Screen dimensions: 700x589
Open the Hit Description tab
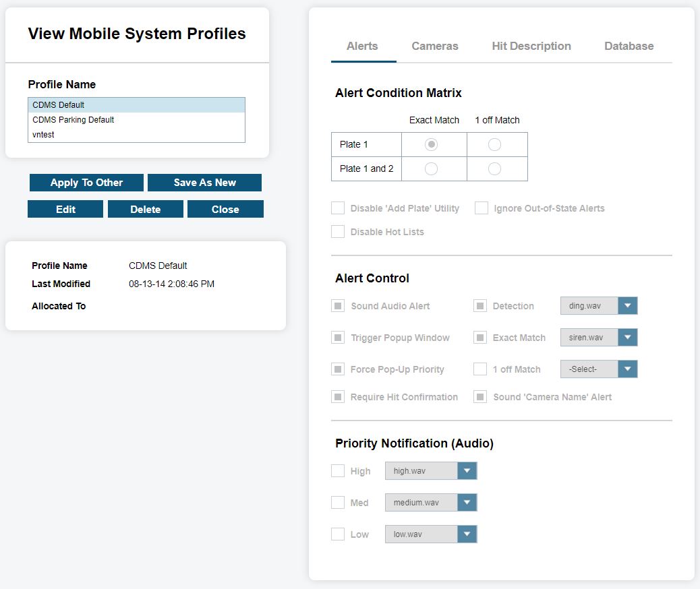coord(531,46)
